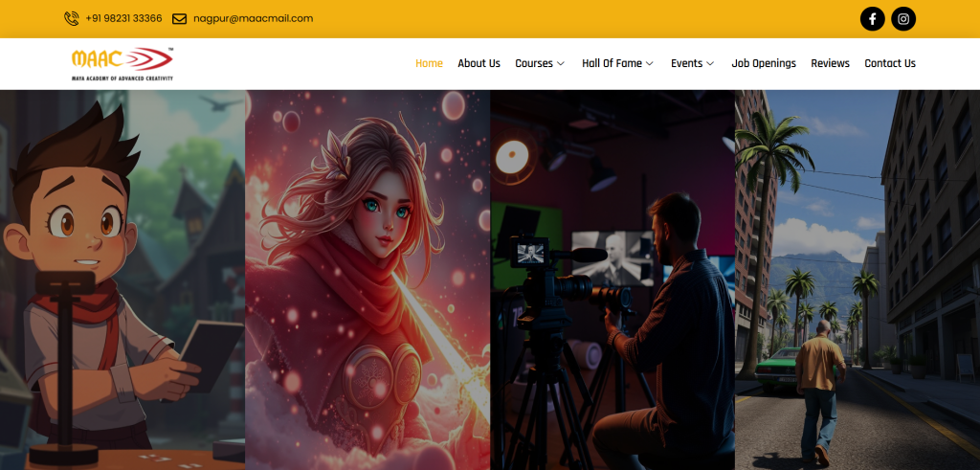Open the Instagram social icon
Image resolution: width=980 pixels, height=470 pixels.
point(903,18)
